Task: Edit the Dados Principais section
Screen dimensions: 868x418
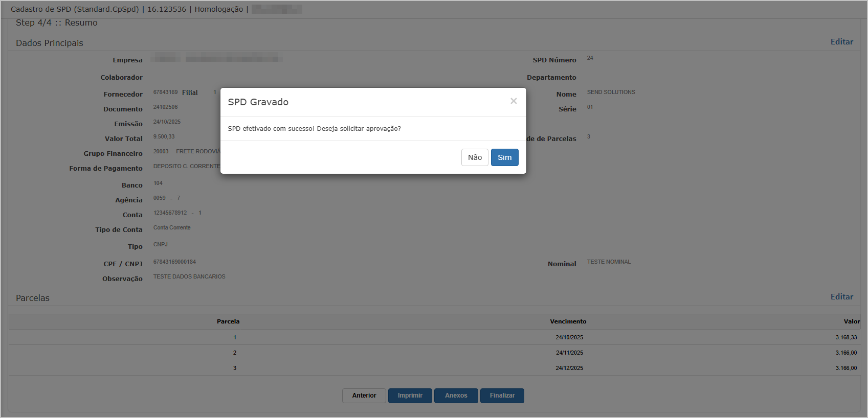Action: (841, 42)
